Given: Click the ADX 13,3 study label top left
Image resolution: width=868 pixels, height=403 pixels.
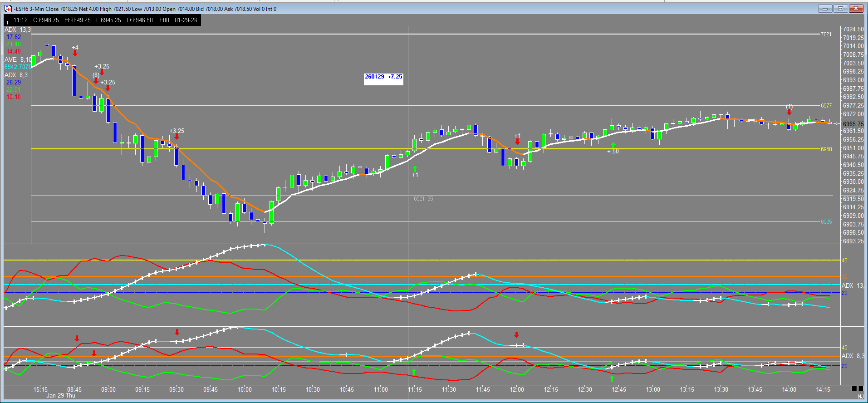Looking at the screenshot, I should click(x=17, y=29).
